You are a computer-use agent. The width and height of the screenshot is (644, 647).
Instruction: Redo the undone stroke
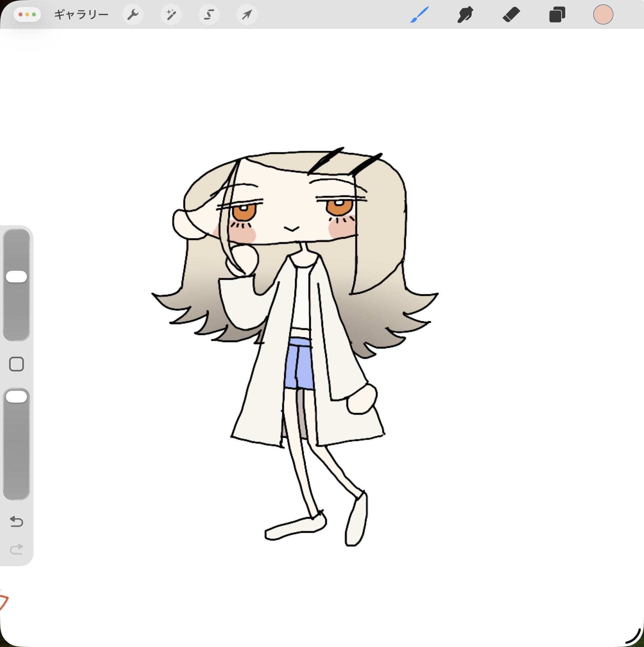pos(16,549)
